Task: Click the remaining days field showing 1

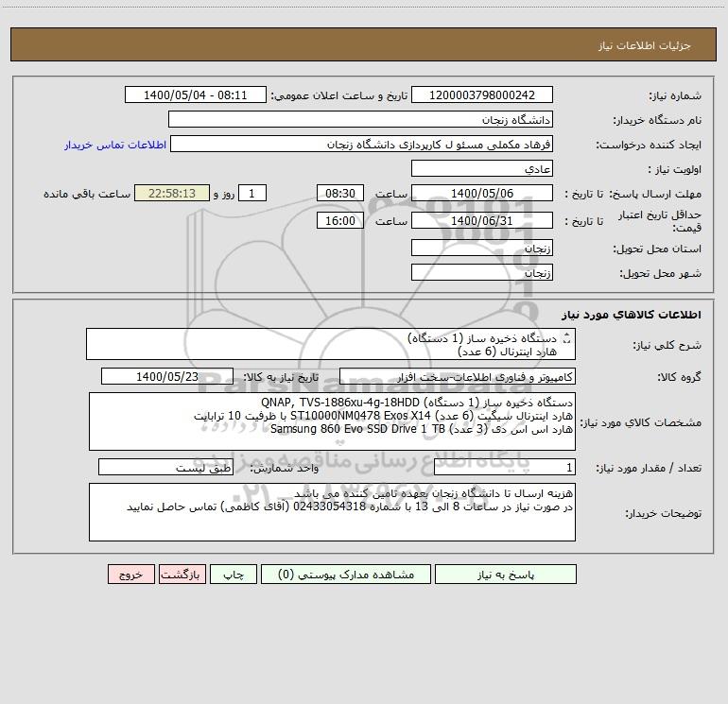Action: tap(252, 193)
